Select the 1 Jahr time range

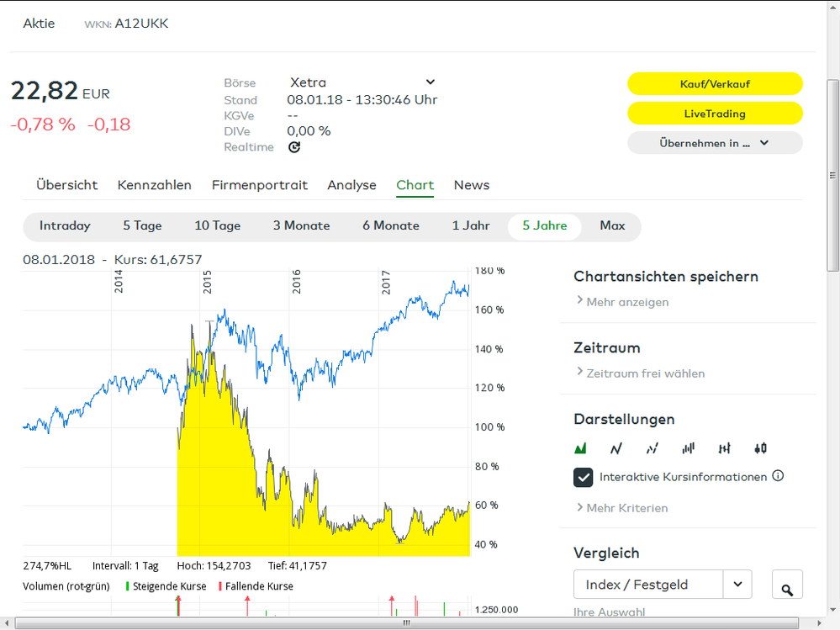(x=471, y=226)
